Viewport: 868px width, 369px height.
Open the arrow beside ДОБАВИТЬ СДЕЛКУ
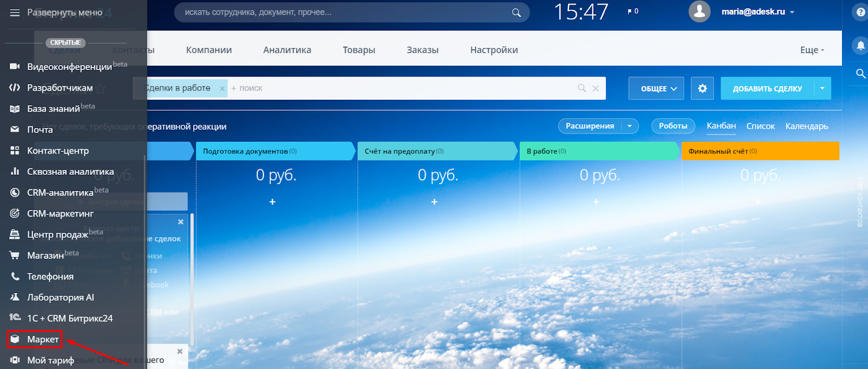822,88
